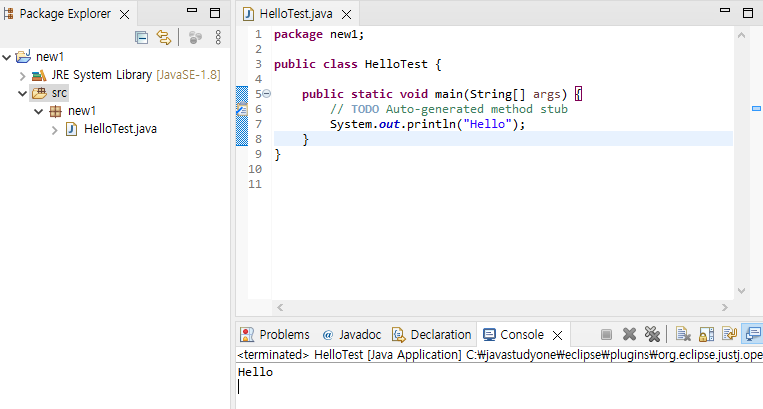Minimize the editor area

[725, 10]
